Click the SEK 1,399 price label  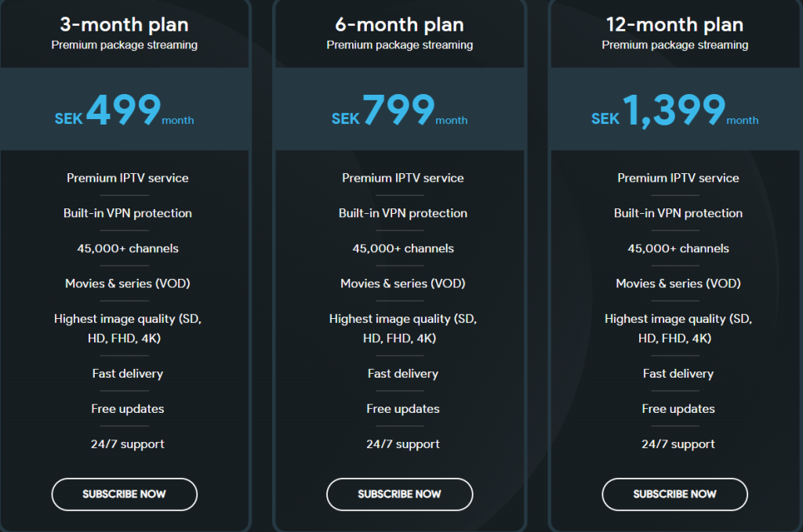click(x=674, y=114)
